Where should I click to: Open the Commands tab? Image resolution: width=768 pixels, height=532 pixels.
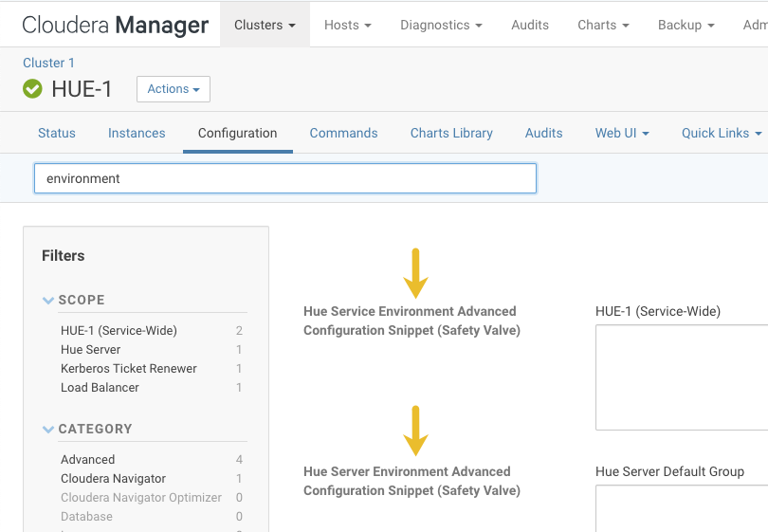click(343, 133)
